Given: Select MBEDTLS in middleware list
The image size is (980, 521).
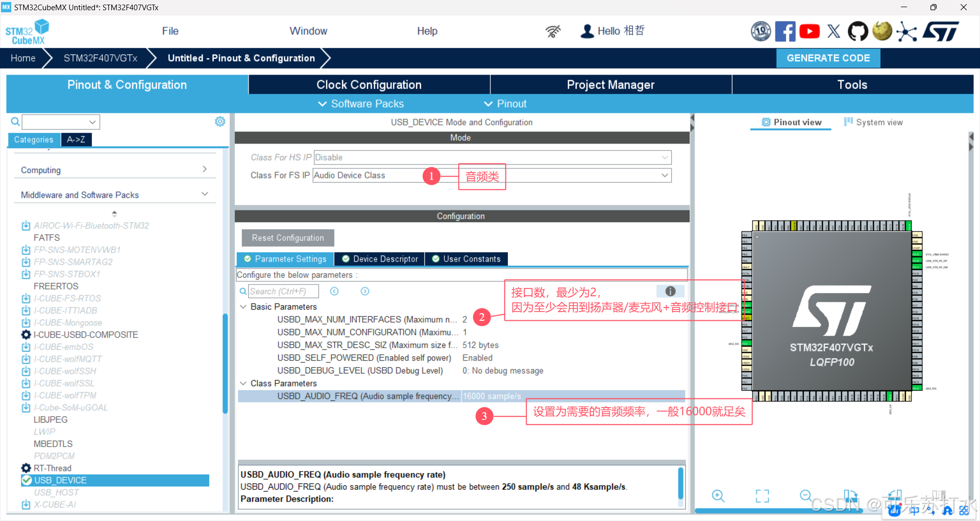Looking at the screenshot, I should 53,444.
